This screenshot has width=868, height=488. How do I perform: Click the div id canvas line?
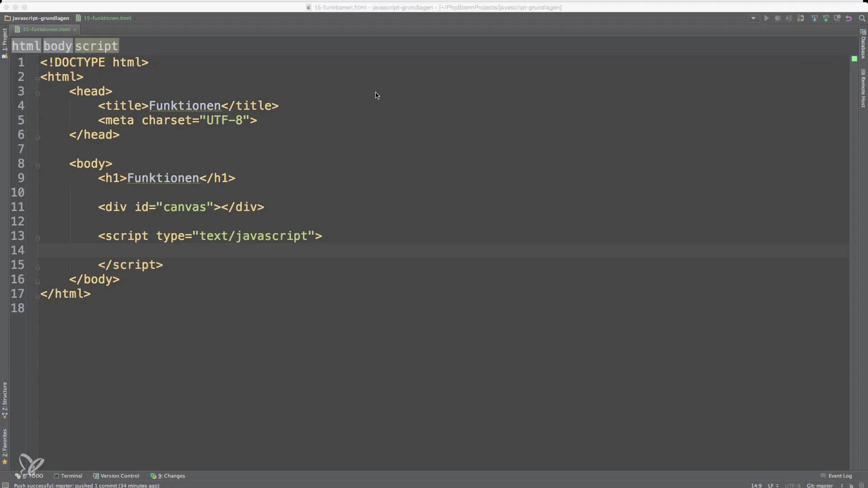click(x=181, y=207)
